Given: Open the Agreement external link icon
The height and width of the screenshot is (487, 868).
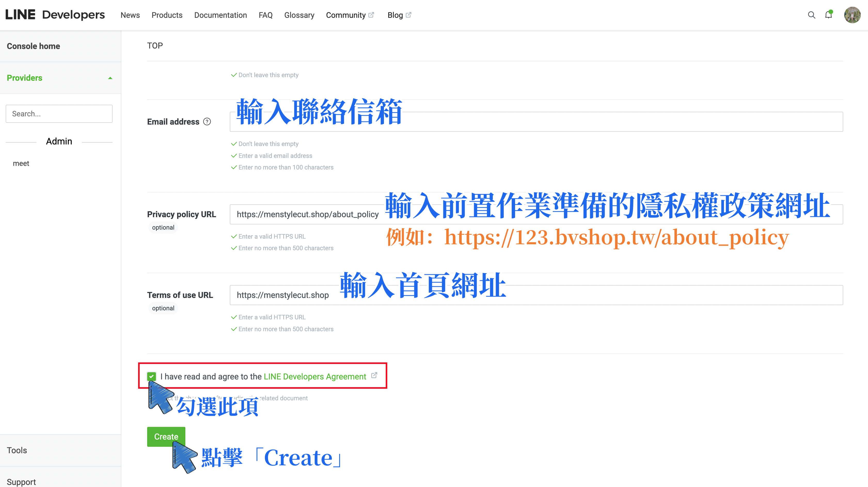Looking at the screenshot, I should [x=374, y=375].
